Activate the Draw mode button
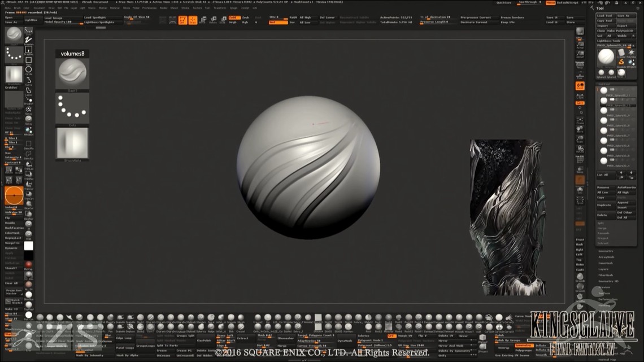 click(193, 20)
